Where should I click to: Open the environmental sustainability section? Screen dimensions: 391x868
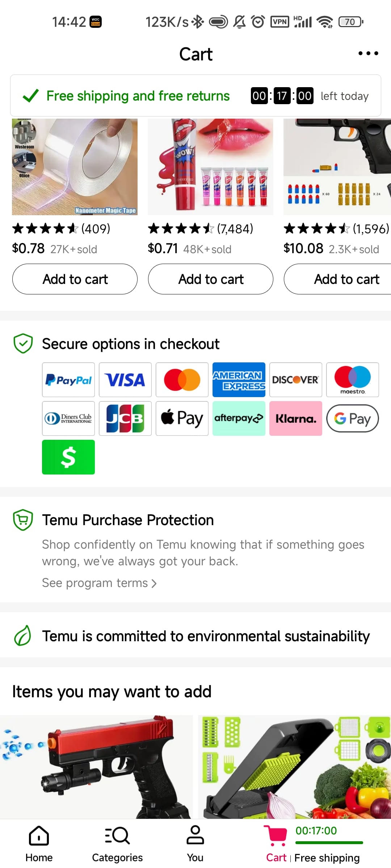tap(206, 636)
